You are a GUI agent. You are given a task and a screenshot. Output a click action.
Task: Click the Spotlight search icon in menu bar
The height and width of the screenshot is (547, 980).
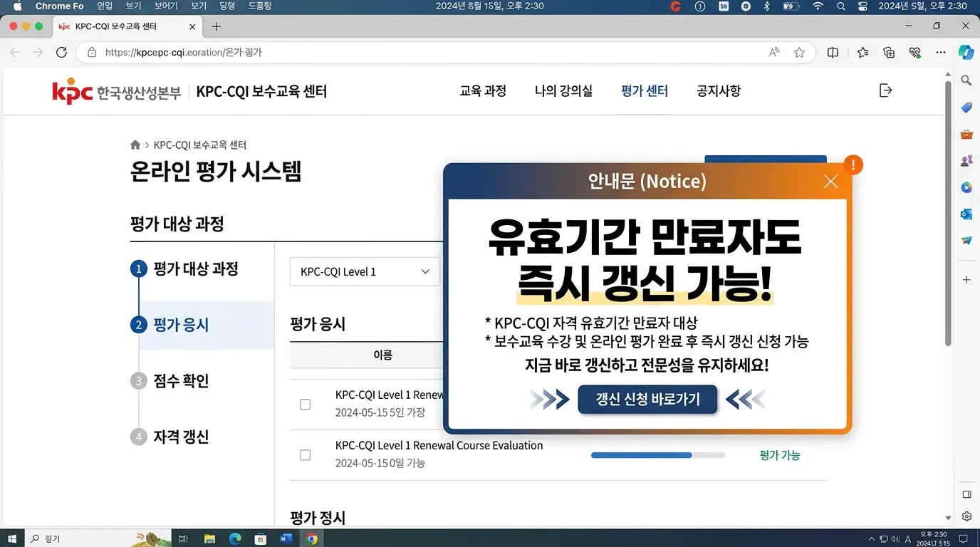pyautogui.click(x=841, y=6)
